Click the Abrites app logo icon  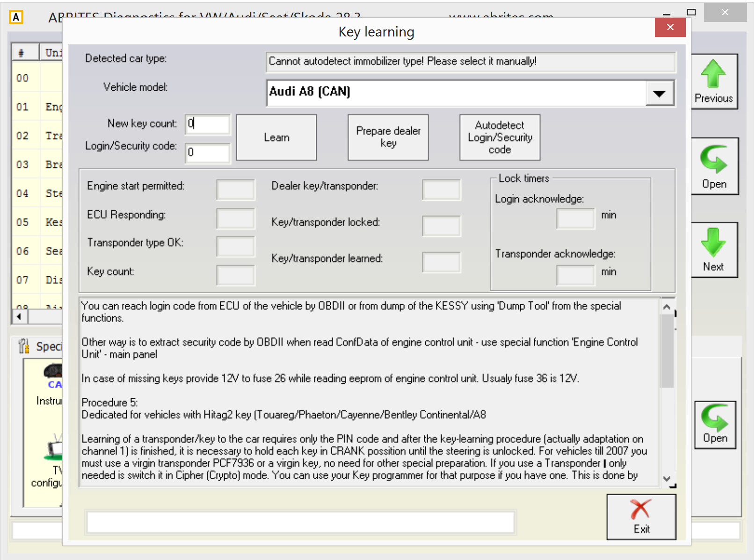tap(16, 17)
